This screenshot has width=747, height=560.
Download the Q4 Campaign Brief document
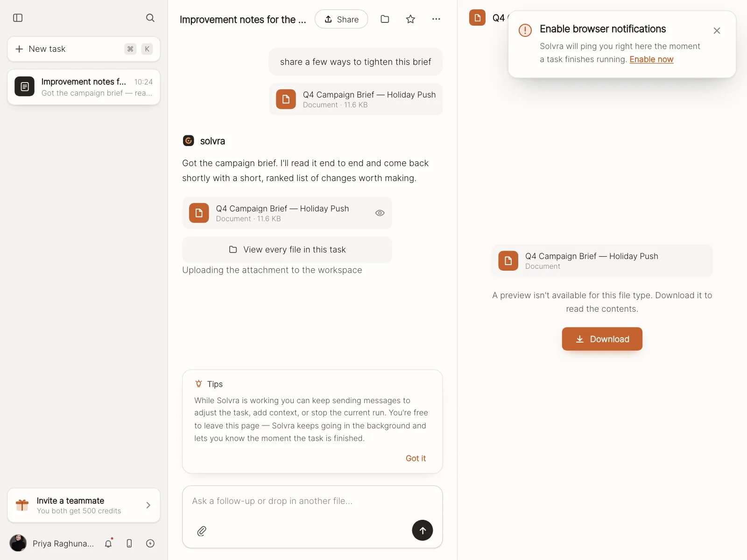click(602, 339)
